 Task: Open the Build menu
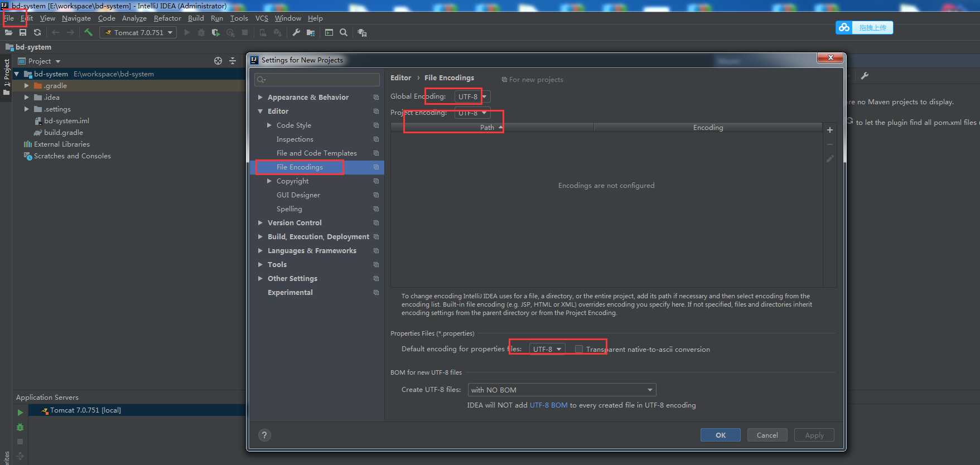coord(196,18)
